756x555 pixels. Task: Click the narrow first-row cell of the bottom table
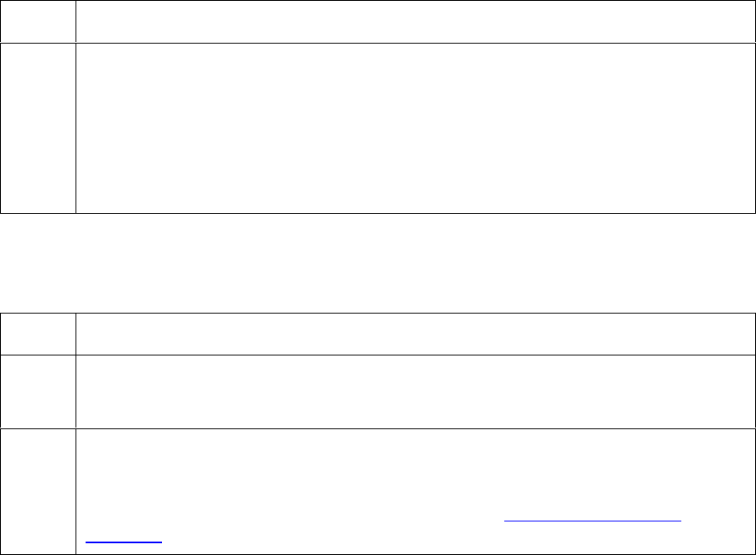point(38,334)
